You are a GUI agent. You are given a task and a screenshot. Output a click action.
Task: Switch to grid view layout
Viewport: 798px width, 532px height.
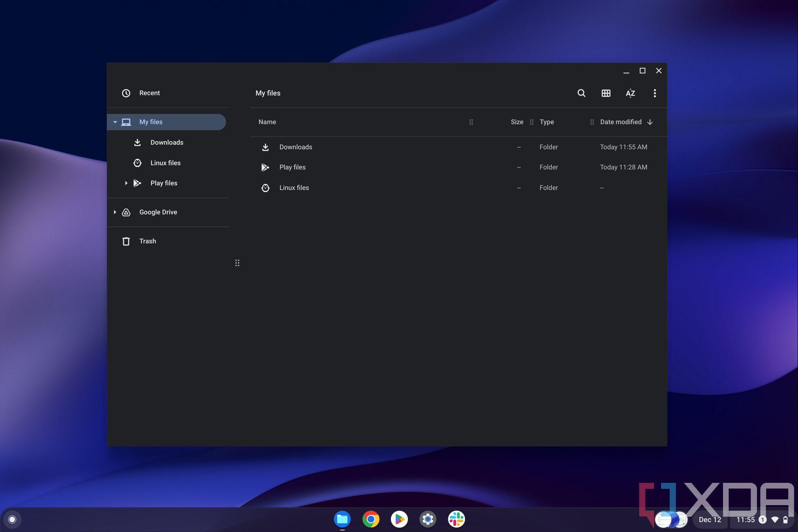pyautogui.click(x=606, y=93)
